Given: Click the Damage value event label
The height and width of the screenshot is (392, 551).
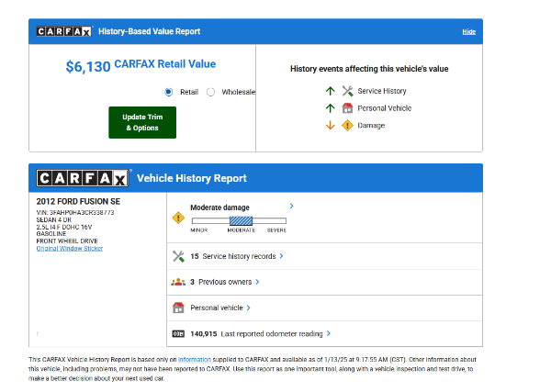Looking at the screenshot, I should tap(371, 126).
